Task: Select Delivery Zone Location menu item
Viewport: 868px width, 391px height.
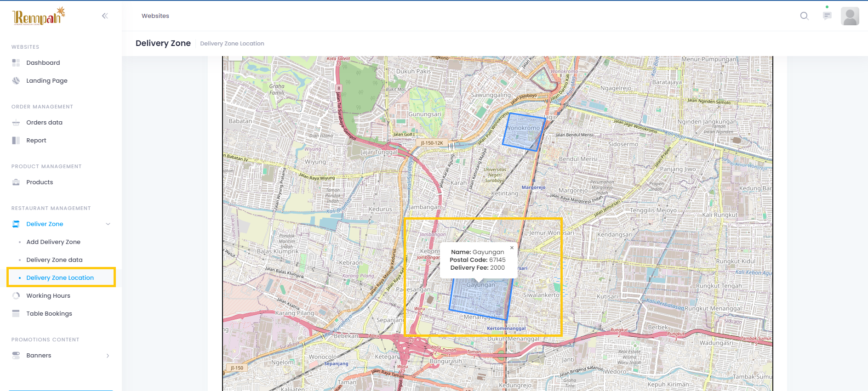Action: pos(60,278)
